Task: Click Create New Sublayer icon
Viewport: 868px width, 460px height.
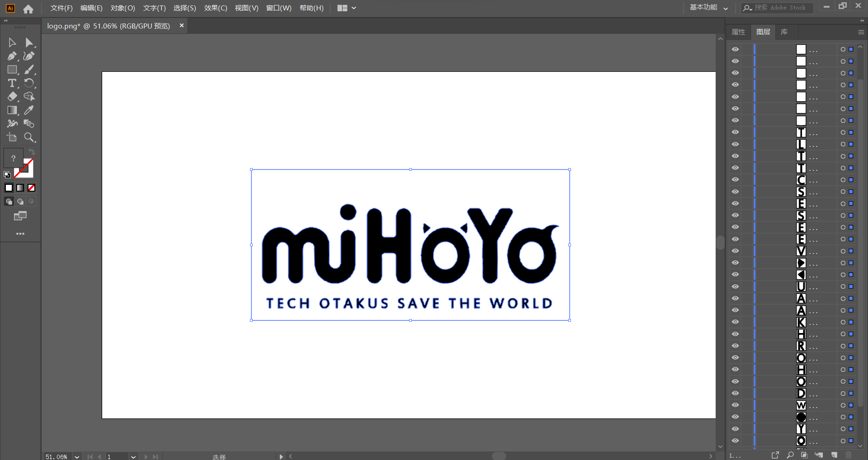Action: pos(819,455)
